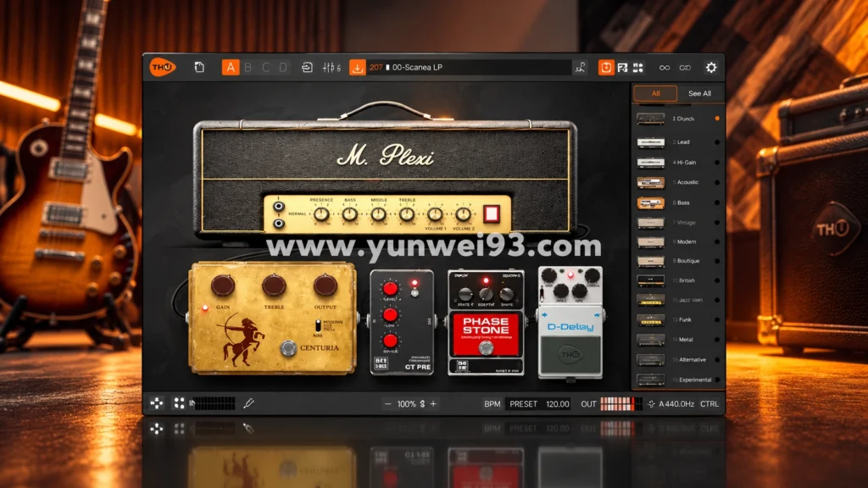The image size is (868, 488).
Task: Click the M. Plexi PRESENCE knob
Action: [x=321, y=214]
